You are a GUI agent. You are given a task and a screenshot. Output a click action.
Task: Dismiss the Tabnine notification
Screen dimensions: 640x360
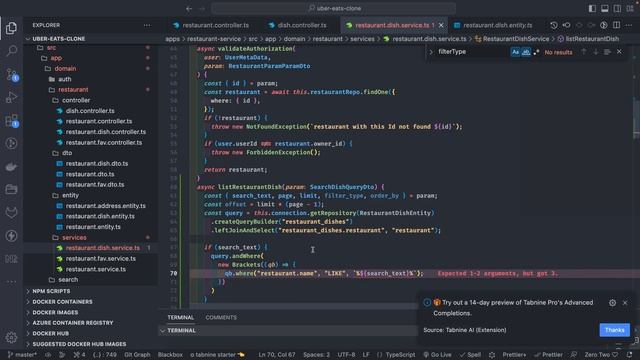(625, 303)
